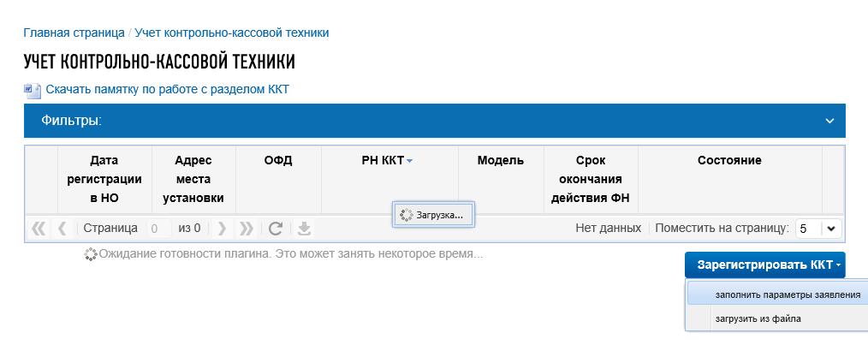Refresh the KKT table
The image size is (868, 351).
[276, 228]
